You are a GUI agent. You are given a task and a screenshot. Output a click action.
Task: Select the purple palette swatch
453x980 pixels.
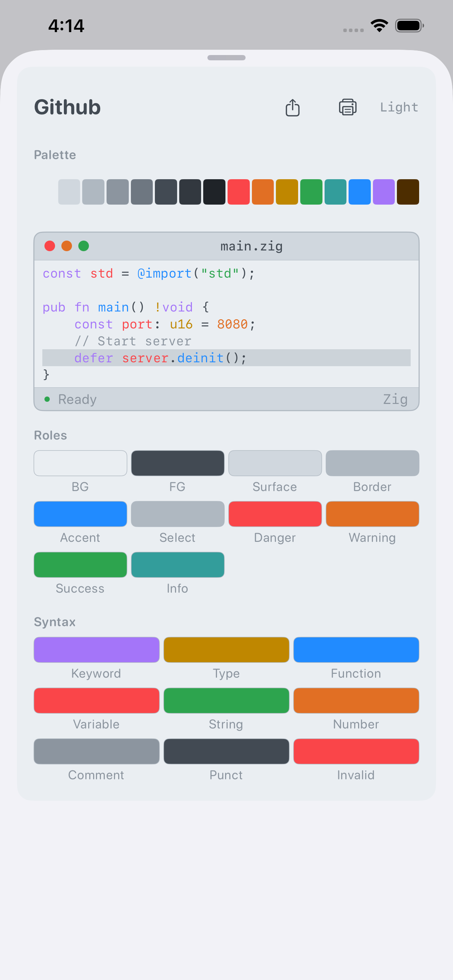(x=384, y=192)
